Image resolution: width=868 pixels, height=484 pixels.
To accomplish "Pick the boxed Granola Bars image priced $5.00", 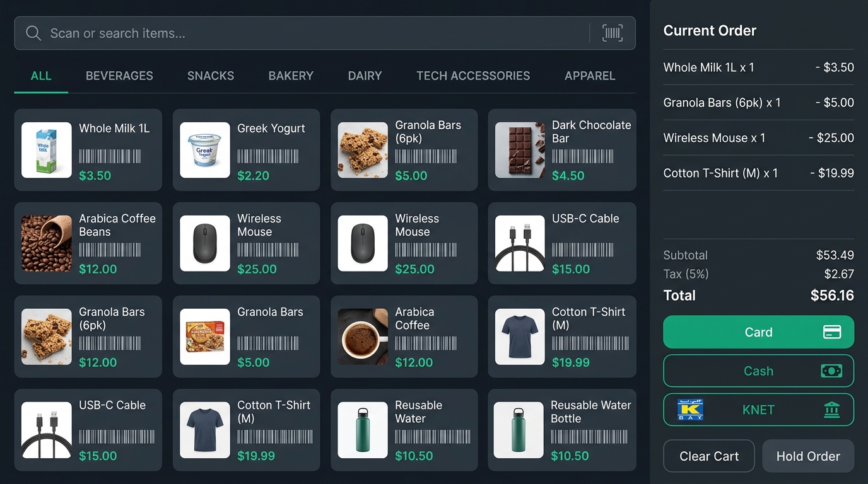I will click(x=205, y=337).
